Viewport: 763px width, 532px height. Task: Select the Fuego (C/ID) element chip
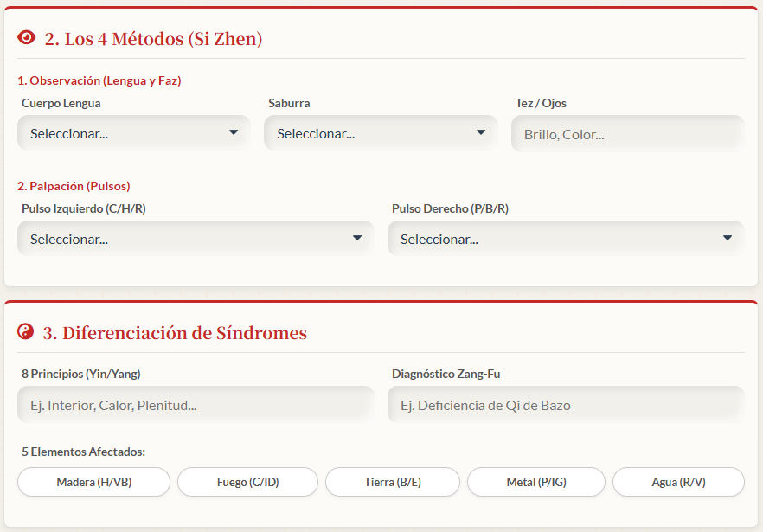point(247,482)
